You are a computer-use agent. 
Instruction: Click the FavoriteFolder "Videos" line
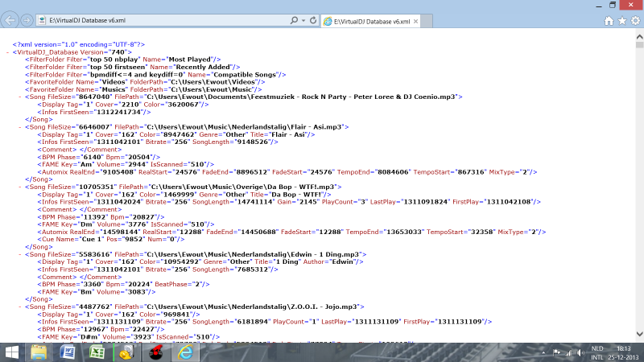point(145,82)
